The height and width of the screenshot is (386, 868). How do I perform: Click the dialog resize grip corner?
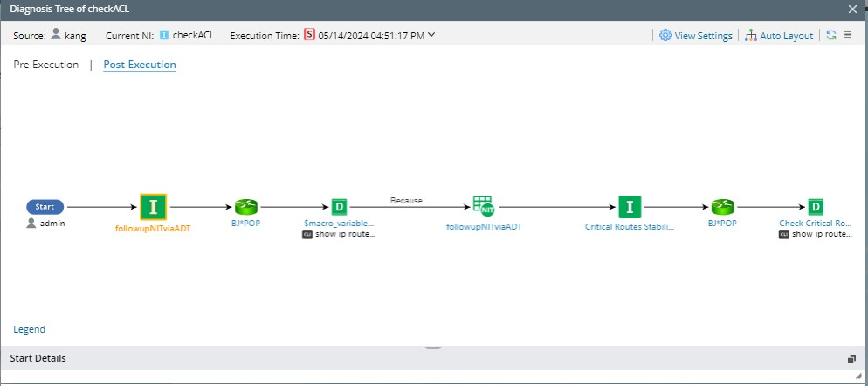tap(858, 376)
